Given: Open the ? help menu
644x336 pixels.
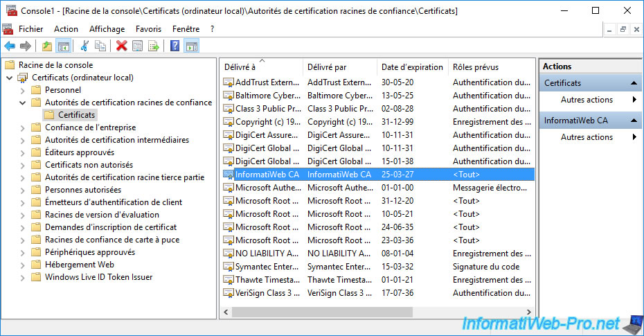Looking at the screenshot, I should point(212,29).
